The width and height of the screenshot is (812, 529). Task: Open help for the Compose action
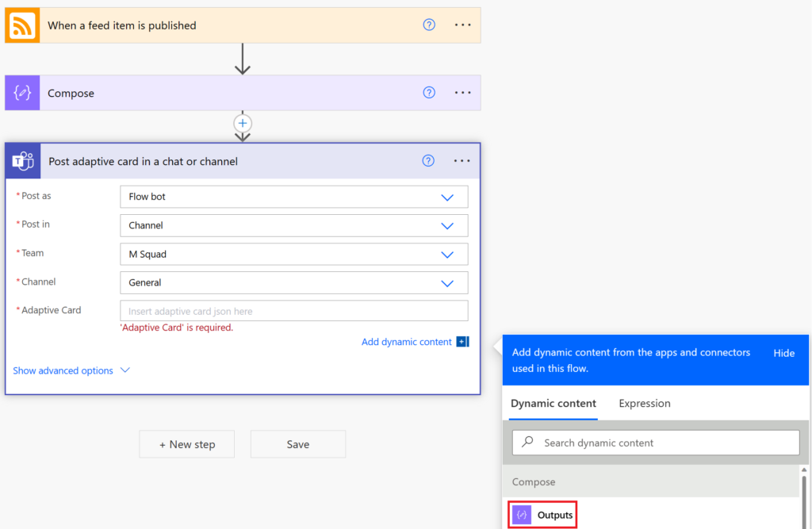[x=429, y=93]
